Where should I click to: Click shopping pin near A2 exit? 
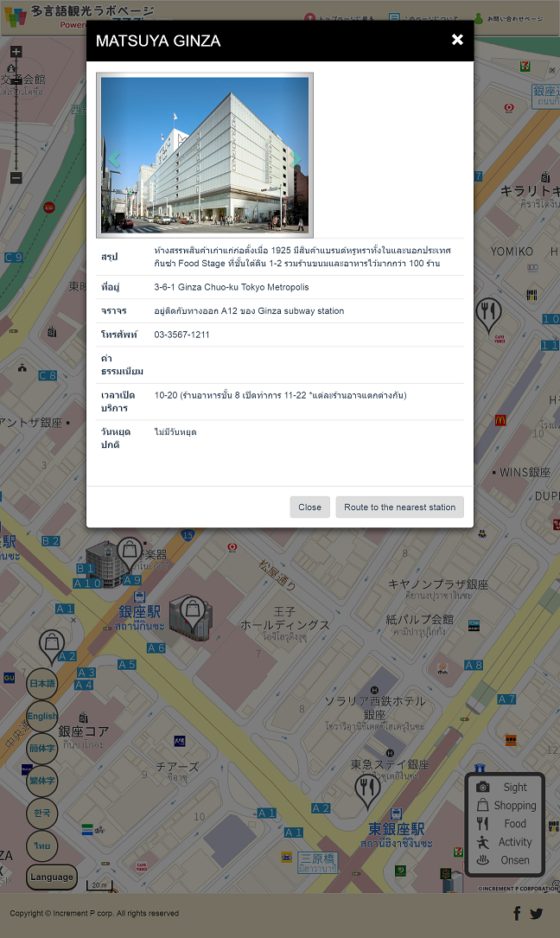52,648
